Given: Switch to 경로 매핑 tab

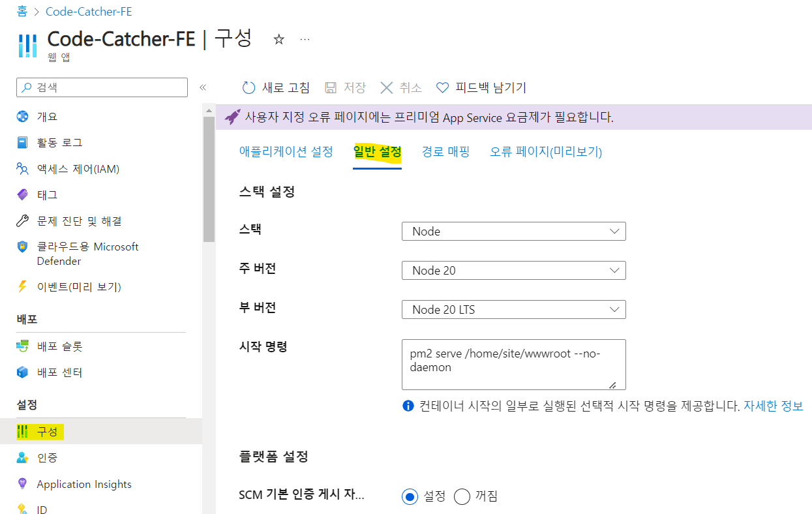Looking at the screenshot, I should [445, 152].
